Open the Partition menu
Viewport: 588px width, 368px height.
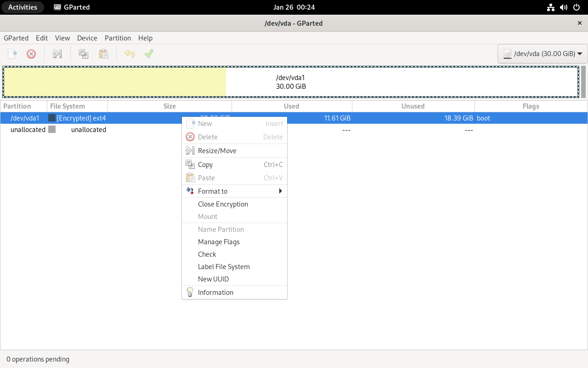point(118,38)
